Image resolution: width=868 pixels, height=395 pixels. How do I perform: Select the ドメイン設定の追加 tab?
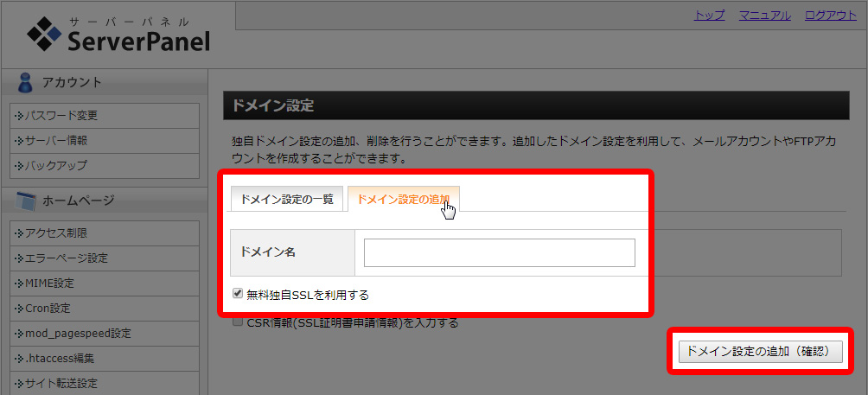pos(404,199)
